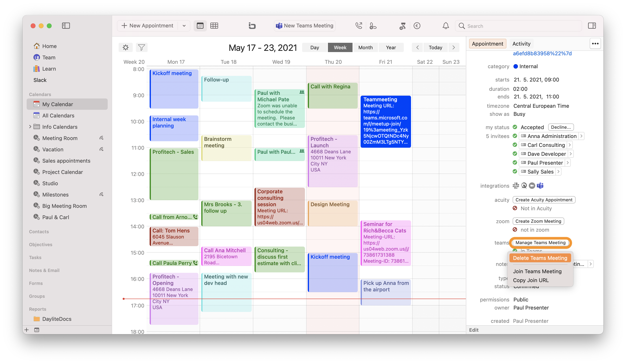
Task: Toggle the Vacation calendar visibility
Action: (52, 149)
